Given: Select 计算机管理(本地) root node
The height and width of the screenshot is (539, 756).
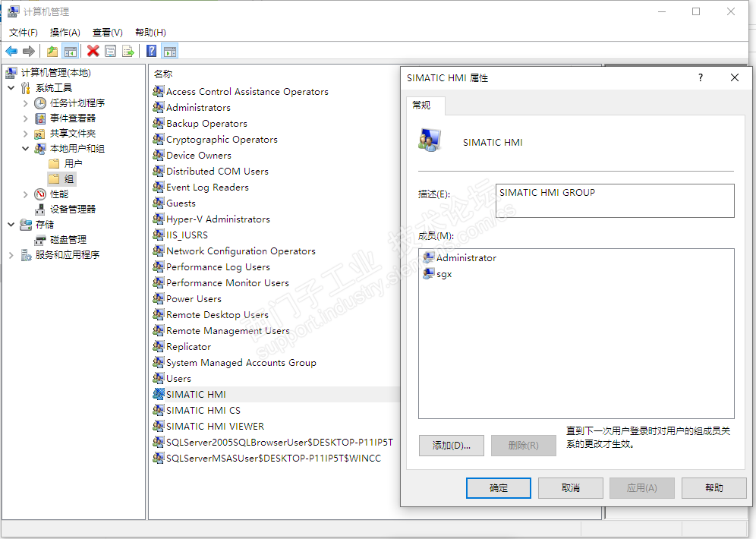Looking at the screenshot, I should [55, 73].
